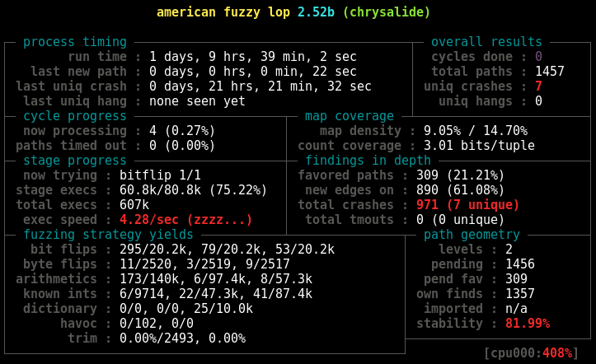Image resolution: width=596 pixels, height=364 pixels.
Task: Click last new path value ending '22 sec'
Action: pyautogui.click(x=253, y=72)
